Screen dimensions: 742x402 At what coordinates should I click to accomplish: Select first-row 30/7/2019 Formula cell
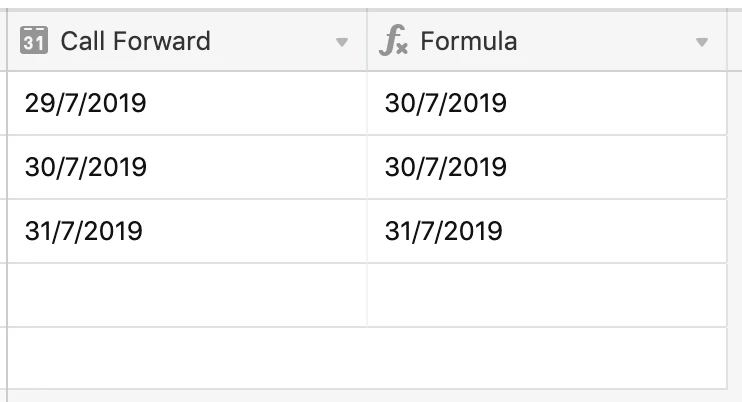coord(547,103)
